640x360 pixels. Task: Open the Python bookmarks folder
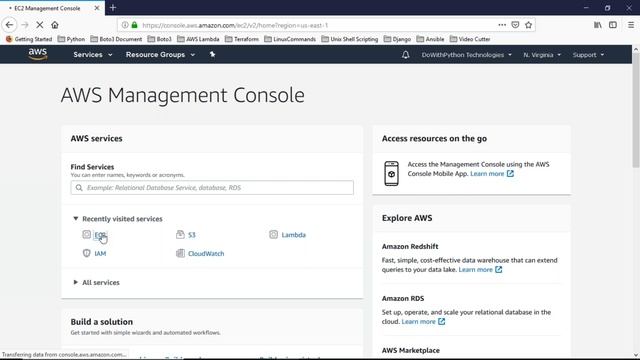(x=71, y=39)
